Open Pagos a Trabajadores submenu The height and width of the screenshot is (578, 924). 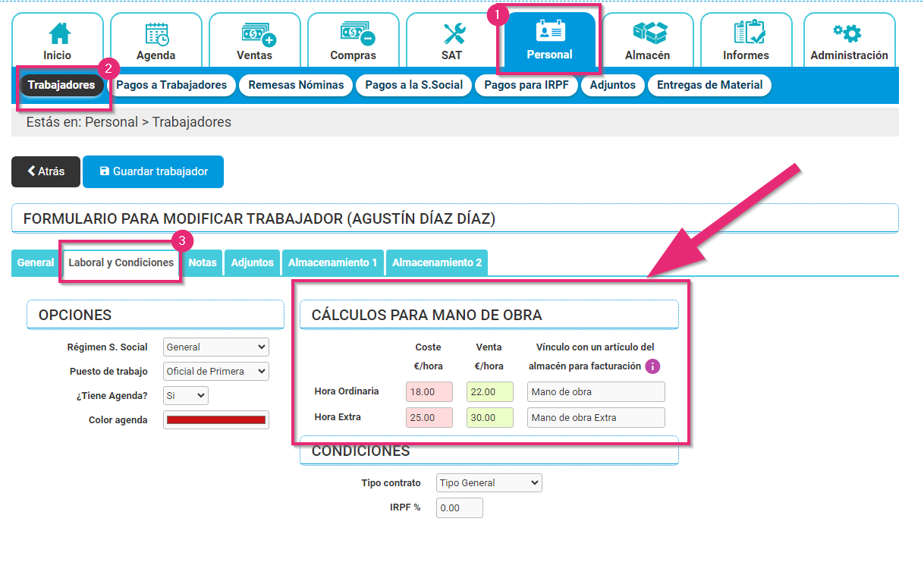(171, 85)
